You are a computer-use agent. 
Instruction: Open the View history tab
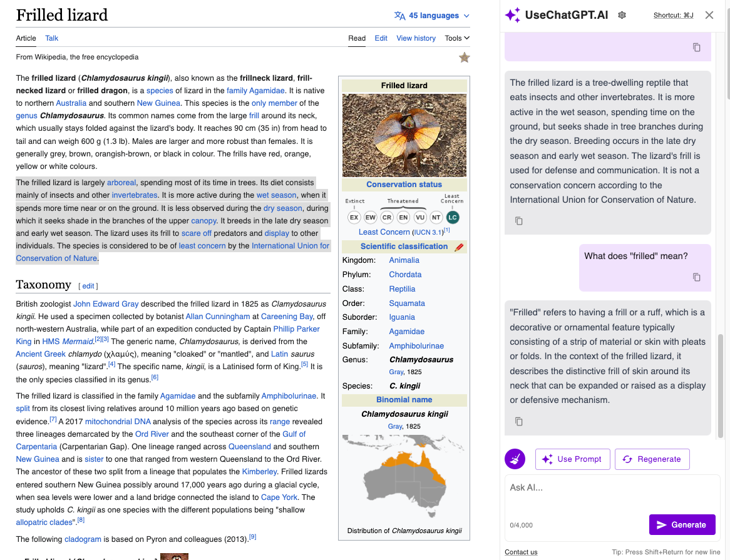click(x=416, y=38)
